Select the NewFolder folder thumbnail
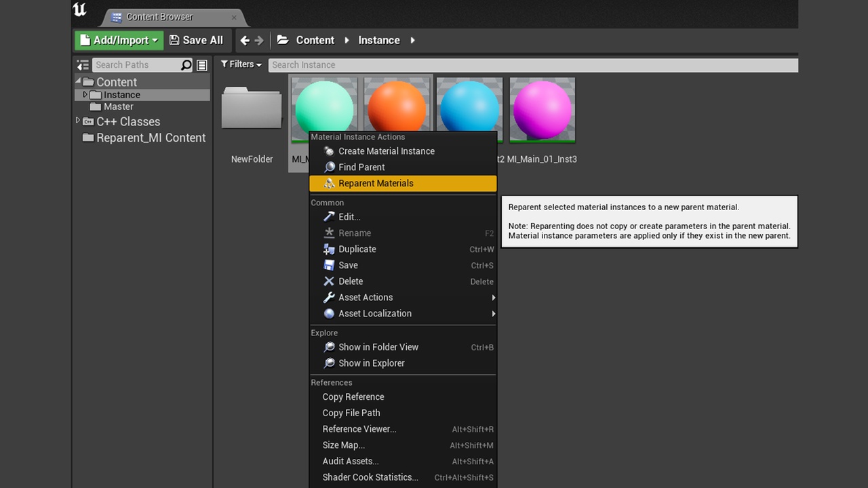The image size is (868, 488). coord(252,108)
